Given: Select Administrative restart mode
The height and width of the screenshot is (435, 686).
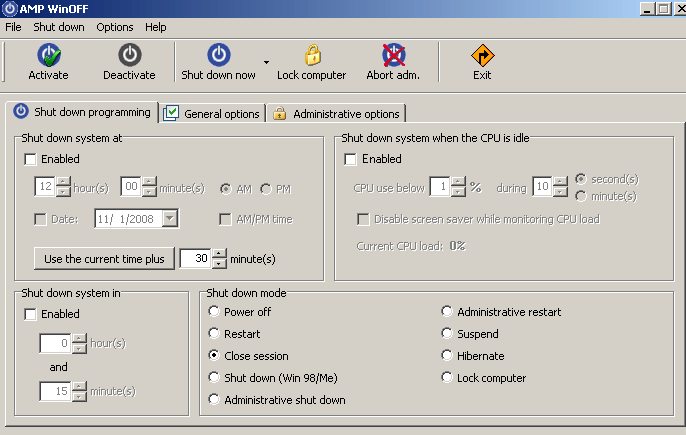Looking at the screenshot, I should click(447, 312).
